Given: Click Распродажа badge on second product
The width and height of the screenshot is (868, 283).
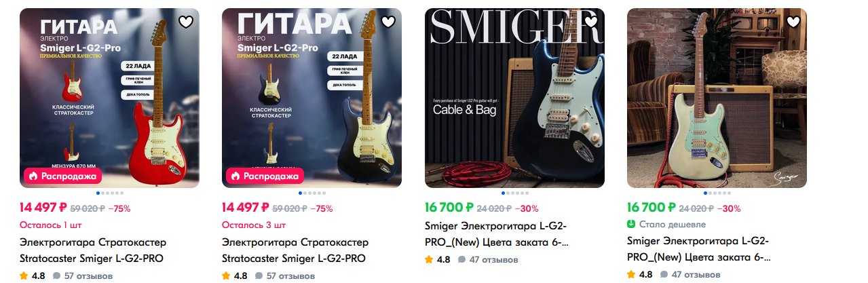Looking at the screenshot, I should point(265,176).
